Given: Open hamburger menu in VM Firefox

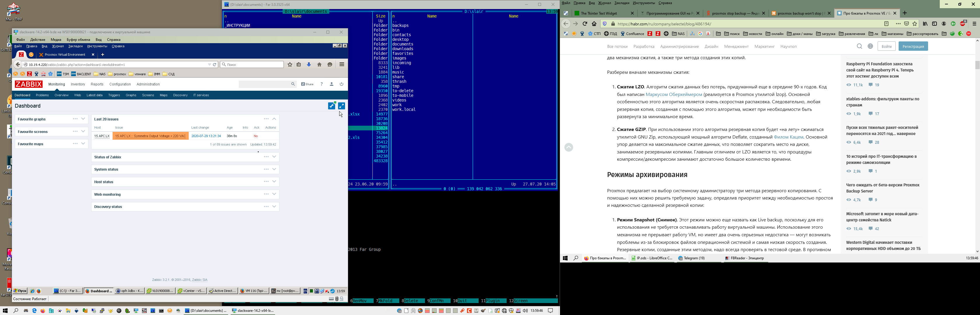Looking at the screenshot, I should click(x=342, y=65).
